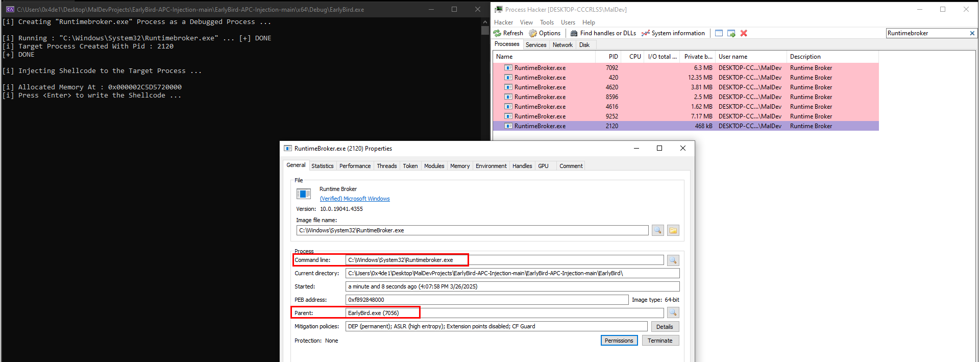Open Options in Process Hacker toolbar
Screen dimensions: 980x362
545,33
